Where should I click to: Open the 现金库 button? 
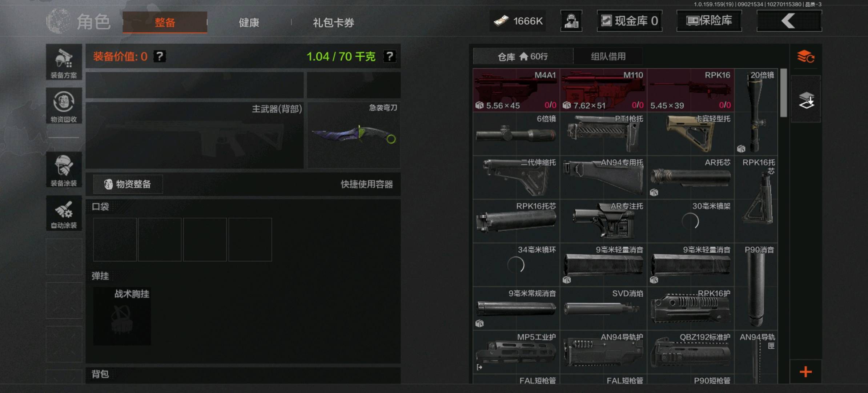pos(629,21)
